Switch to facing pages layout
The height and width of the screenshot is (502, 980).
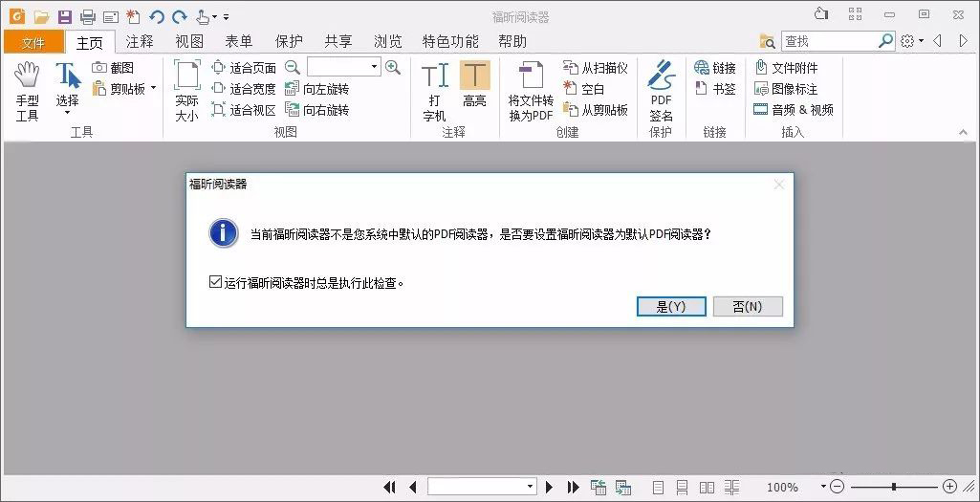707,487
